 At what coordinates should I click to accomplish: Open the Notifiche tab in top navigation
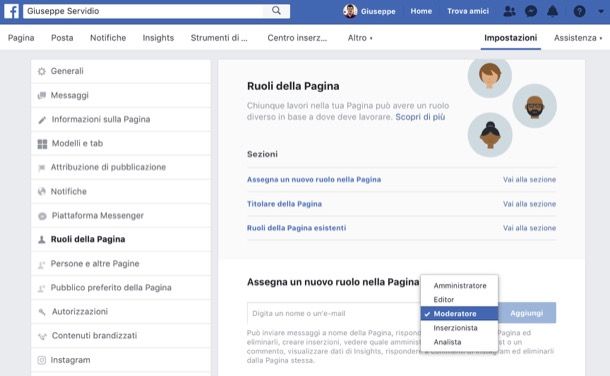click(x=108, y=38)
